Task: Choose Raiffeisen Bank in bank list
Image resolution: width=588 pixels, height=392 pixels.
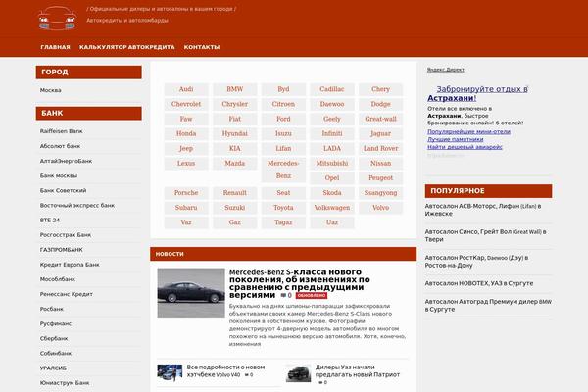Action: 61,131
